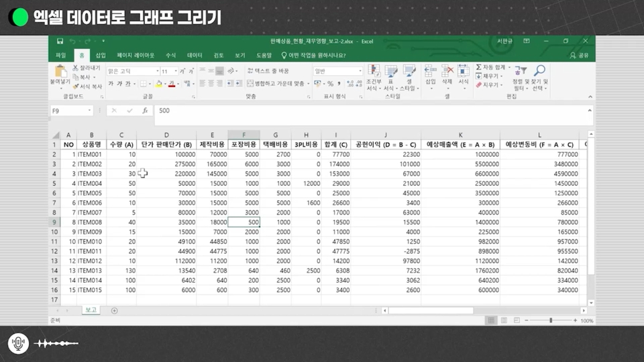644x362 pixels.
Task: Switch to the Data (데이터) tab
Action: click(x=195, y=55)
